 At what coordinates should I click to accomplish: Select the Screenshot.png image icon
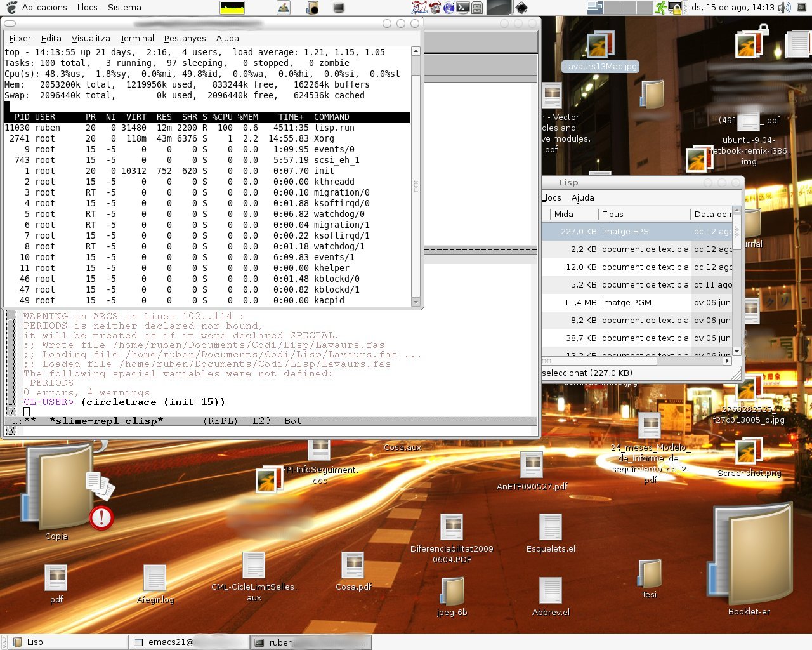tap(749, 451)
